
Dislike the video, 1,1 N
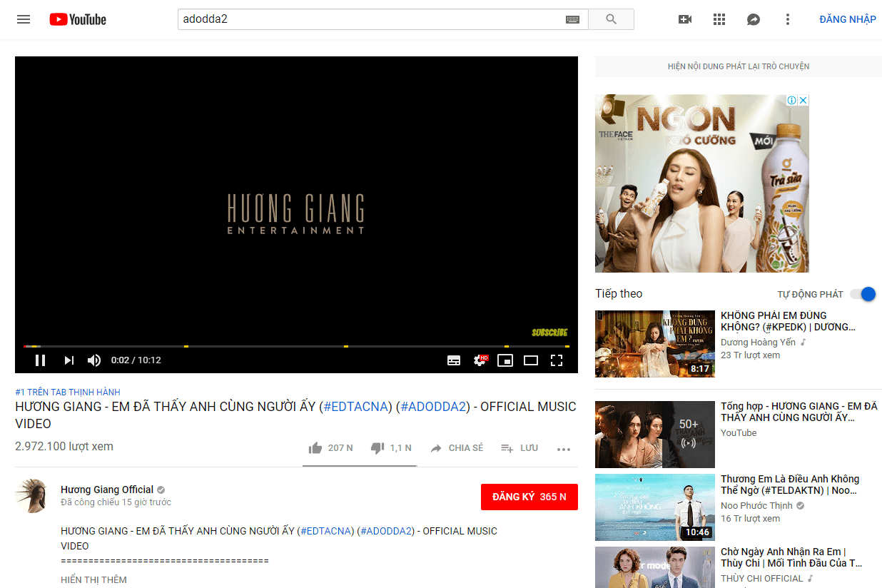tap(391, 448)
